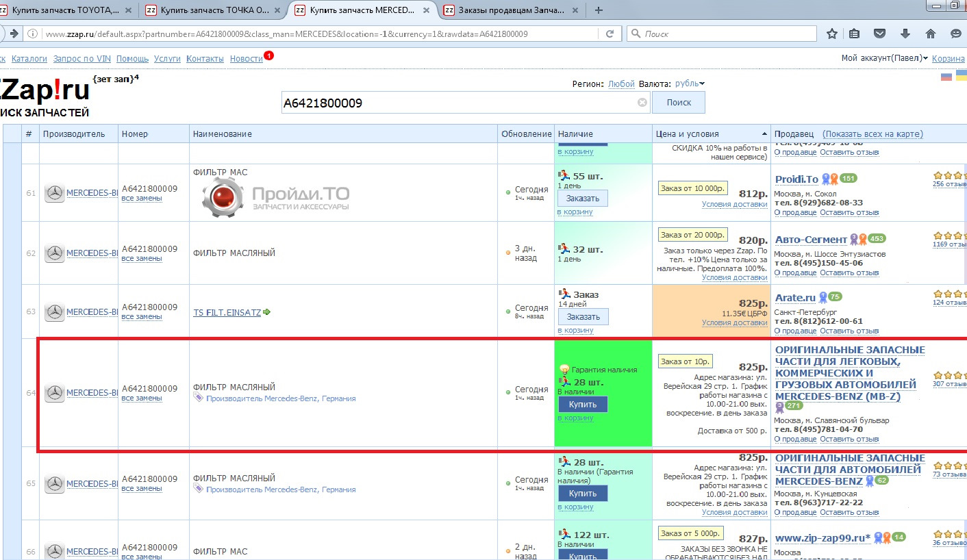Image resolution: width=967 pixels, height=560 pixels.
Task: Sort by Цена и условия column header
Action: (x=712, y=134)
